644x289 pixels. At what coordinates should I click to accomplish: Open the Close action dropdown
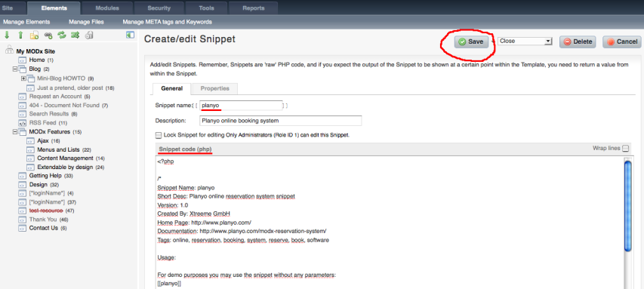point(525,41)
